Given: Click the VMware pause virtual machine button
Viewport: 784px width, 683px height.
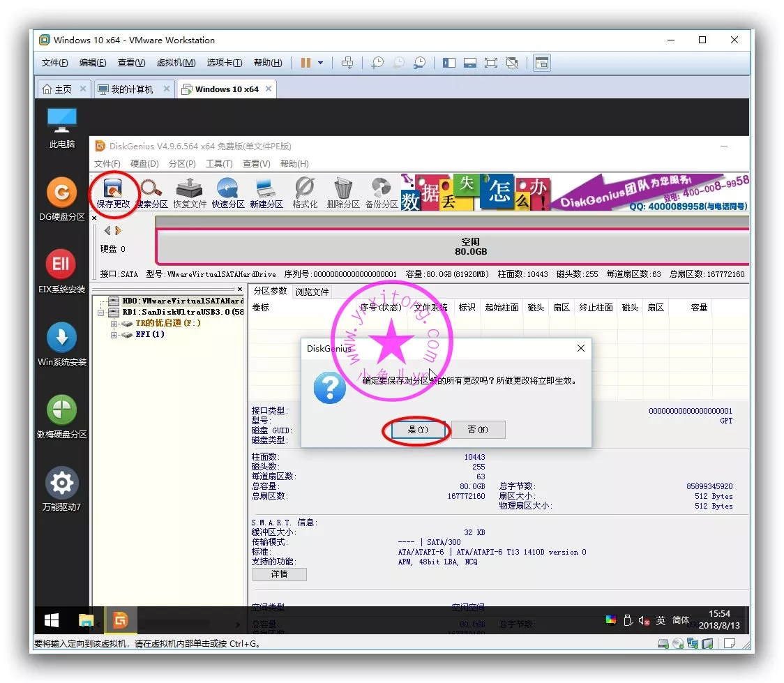Looking at the screenshot, I should pos(306,63).
